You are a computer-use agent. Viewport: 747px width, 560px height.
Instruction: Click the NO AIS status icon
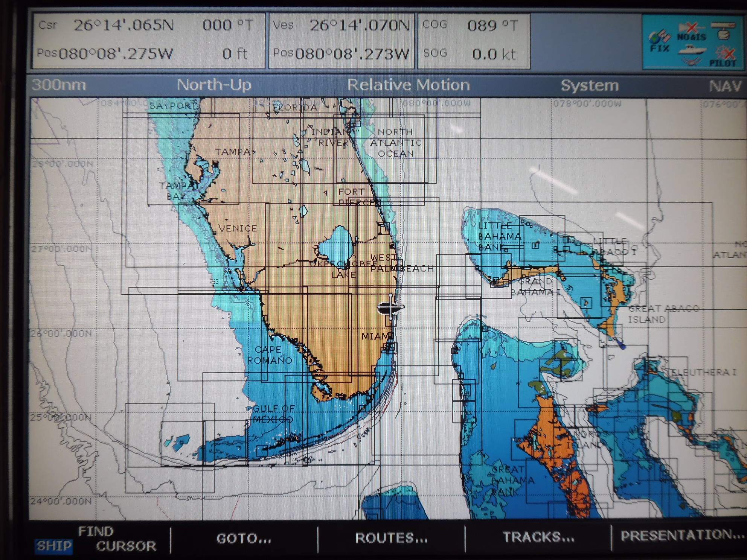[691, 32]
